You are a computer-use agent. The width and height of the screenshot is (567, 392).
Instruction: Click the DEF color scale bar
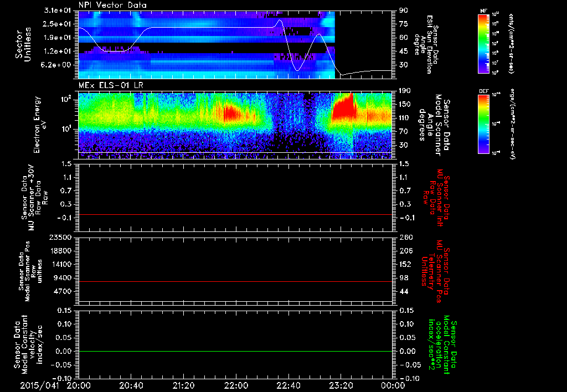tap(484, 124)
